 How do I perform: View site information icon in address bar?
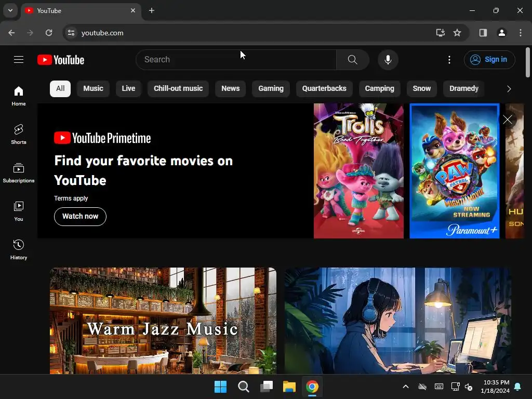[x=71, y=33]
